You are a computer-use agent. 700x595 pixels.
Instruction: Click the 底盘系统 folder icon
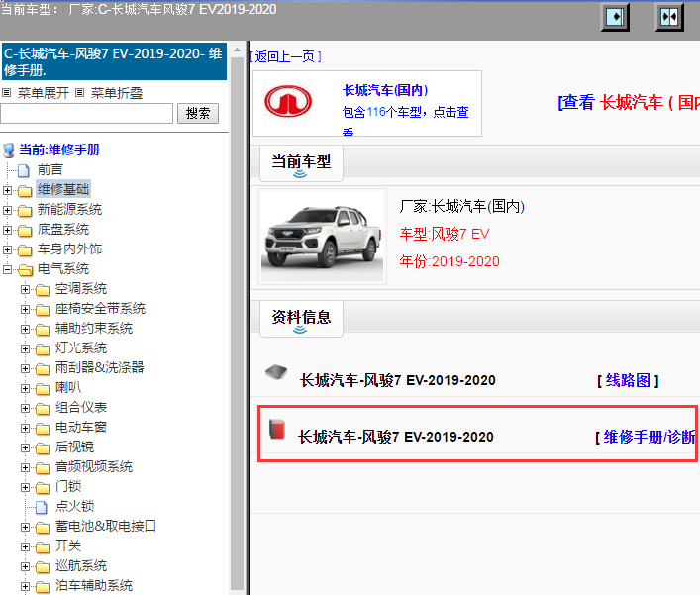click(25, 231)
